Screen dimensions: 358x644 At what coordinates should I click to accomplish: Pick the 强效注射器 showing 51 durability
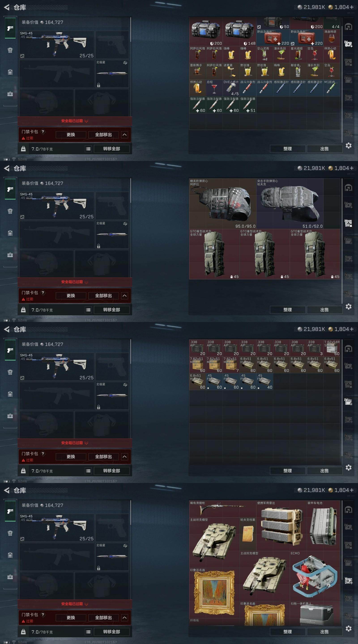pyautogui.click(x=248, y=105)
